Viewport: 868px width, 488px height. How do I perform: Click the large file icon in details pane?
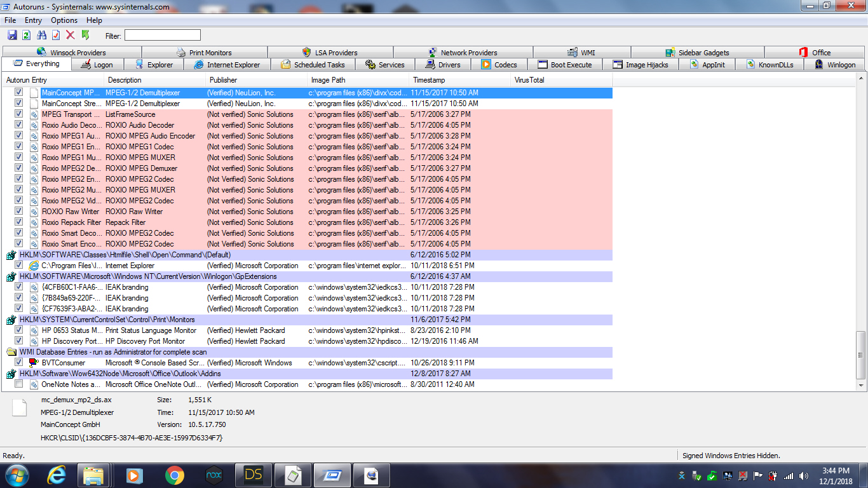tap(20, 407)
